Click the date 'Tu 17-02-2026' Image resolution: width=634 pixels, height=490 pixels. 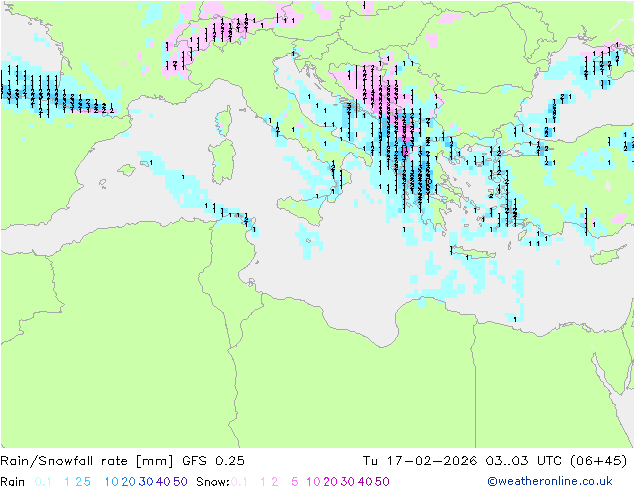tap(420, 461)
